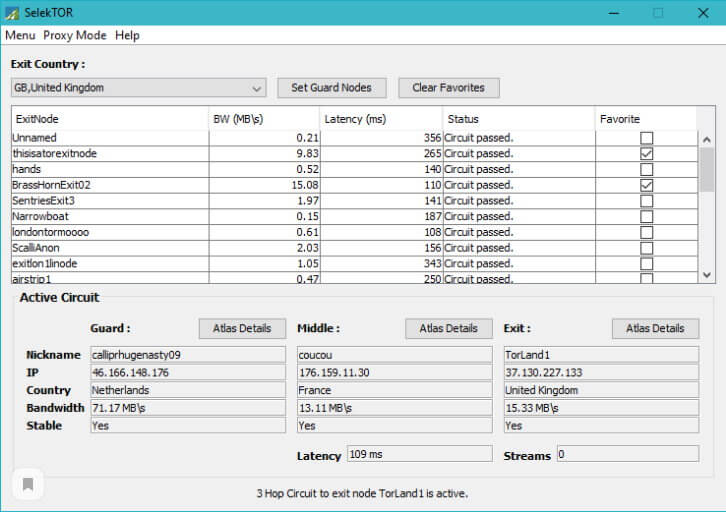Viewport: 726px width, 512px height.
Task: Click the SelekTOR app icon in title bar
Action: [x=12, y=12]
